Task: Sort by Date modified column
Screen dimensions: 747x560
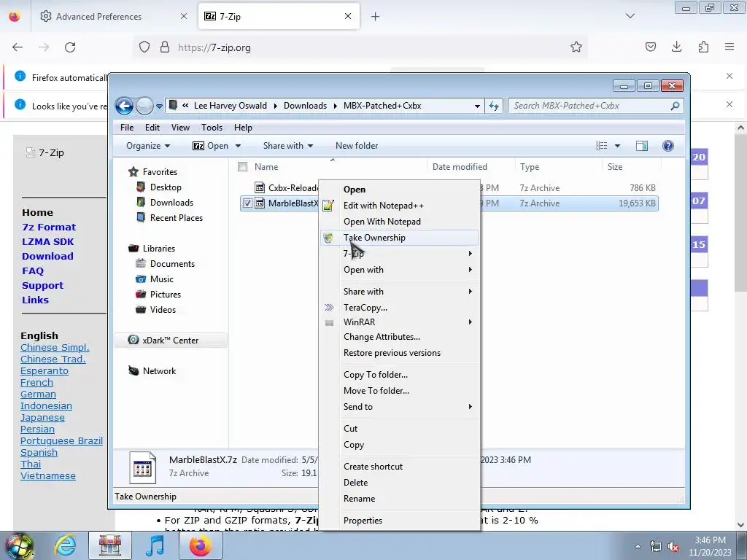Action: click(x=460, y=167)
